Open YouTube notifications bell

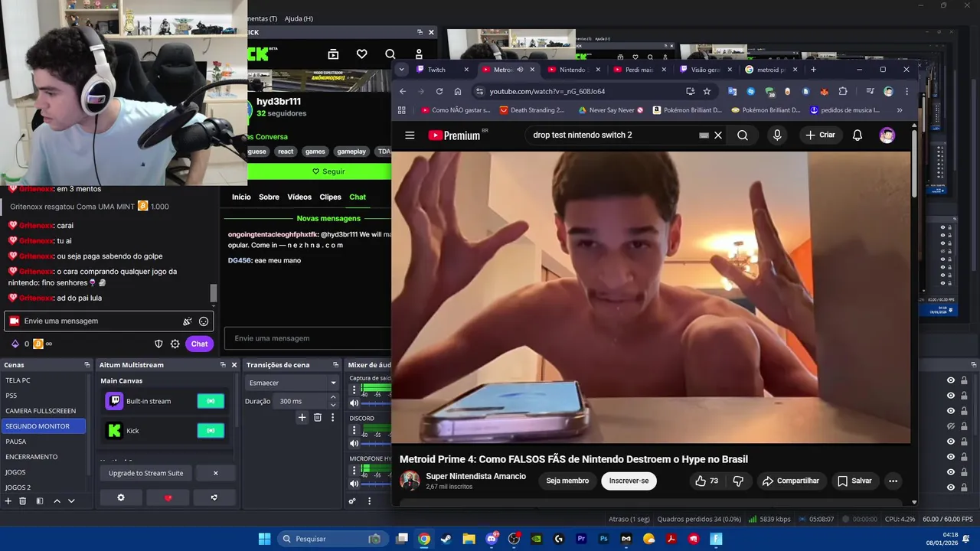[857, 135]
